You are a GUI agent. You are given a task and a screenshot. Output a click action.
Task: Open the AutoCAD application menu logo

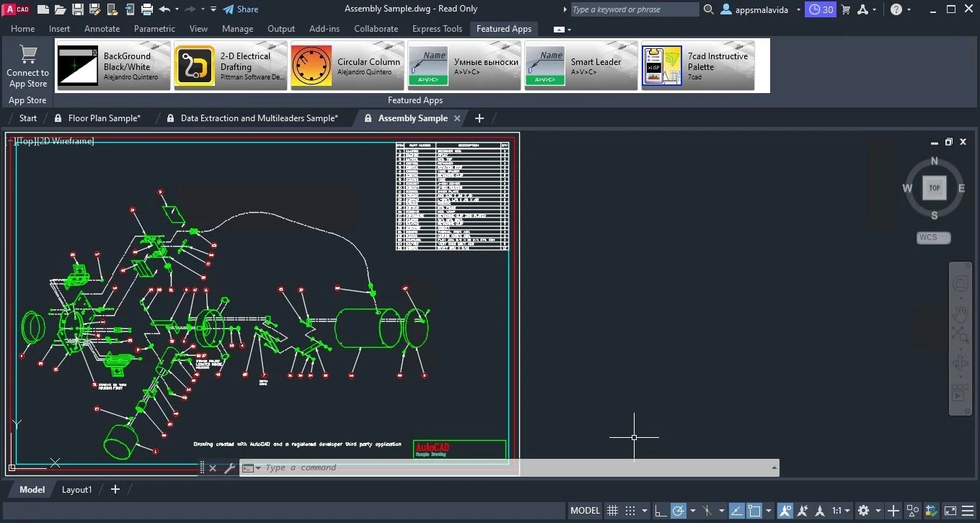(x=16, y=9)
